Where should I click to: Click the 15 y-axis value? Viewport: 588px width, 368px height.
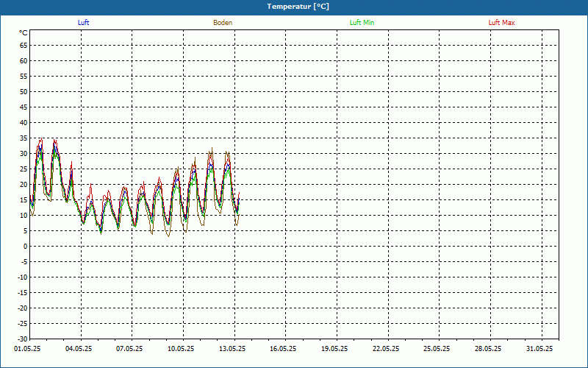[24, 199]
